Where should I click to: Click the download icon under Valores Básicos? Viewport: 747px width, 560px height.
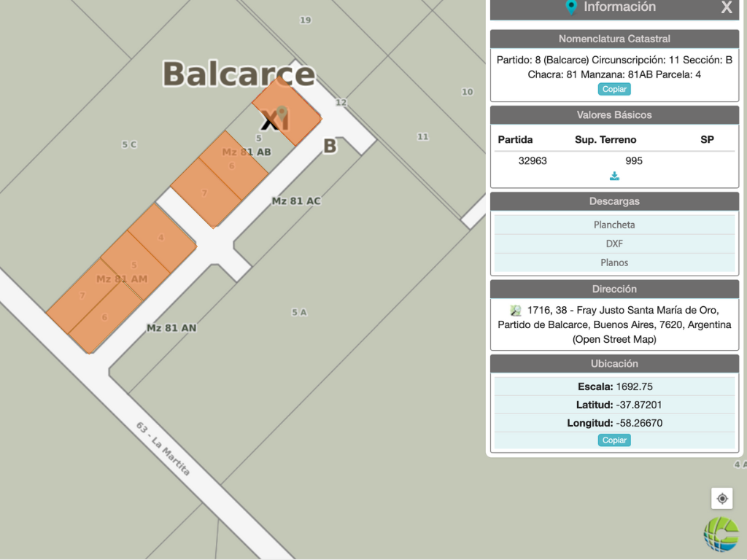click(614, 176)
